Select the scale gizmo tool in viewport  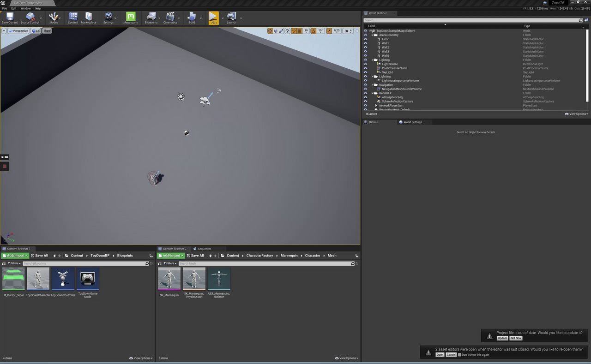click(281, 31)
